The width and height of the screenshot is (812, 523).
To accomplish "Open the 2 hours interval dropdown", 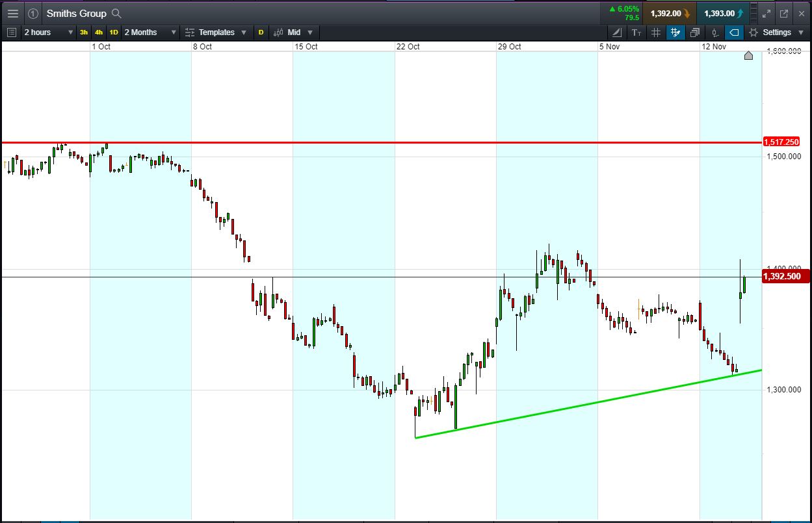I will 49,32.
